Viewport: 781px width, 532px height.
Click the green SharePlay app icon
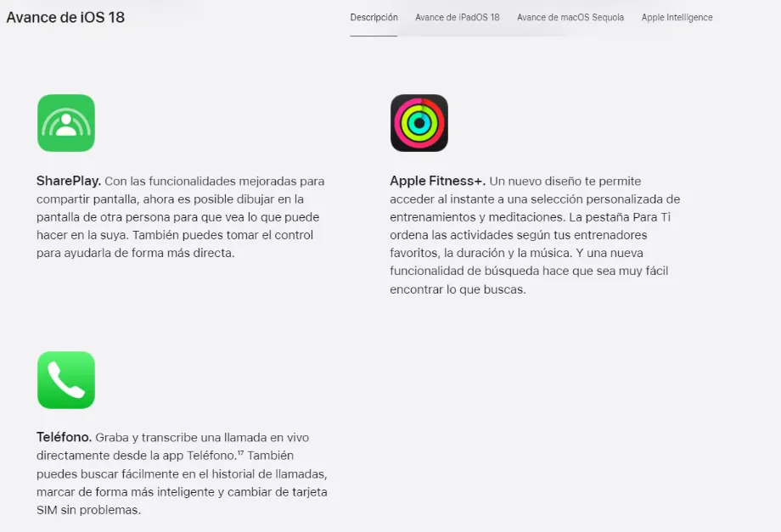65,123
